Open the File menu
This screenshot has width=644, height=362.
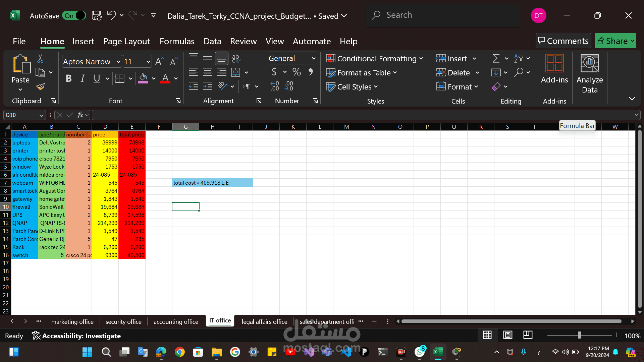(19, 41)
